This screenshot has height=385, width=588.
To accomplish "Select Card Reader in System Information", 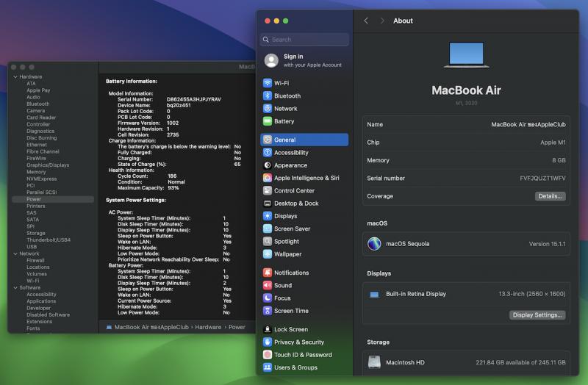I will click(x=41, y=118).
